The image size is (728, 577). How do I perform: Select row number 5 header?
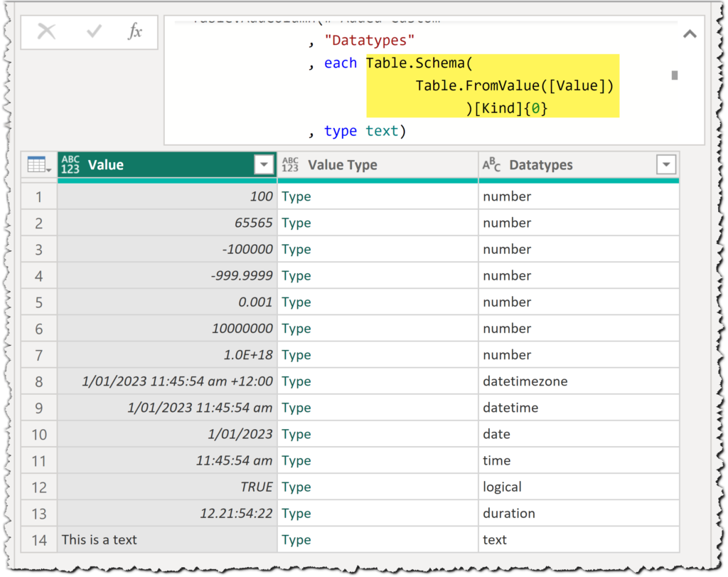[x=39, y=302]
